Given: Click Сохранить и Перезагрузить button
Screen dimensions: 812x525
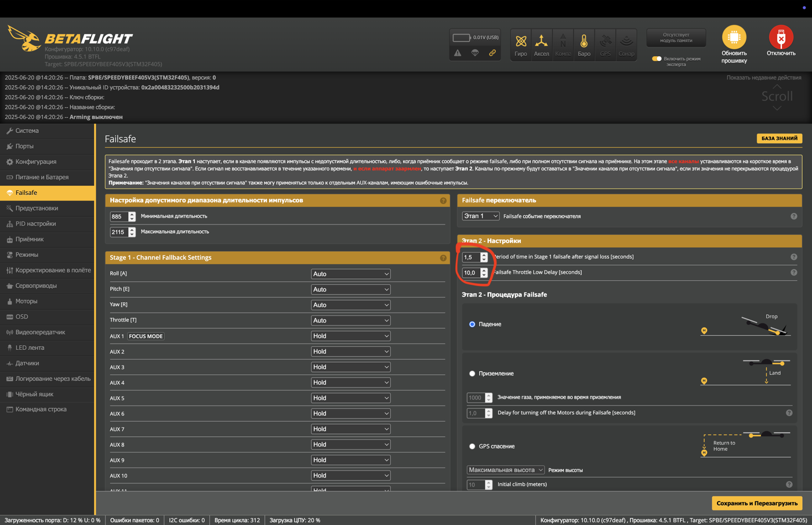Looking at the screenshot, I should pos(757,504).
